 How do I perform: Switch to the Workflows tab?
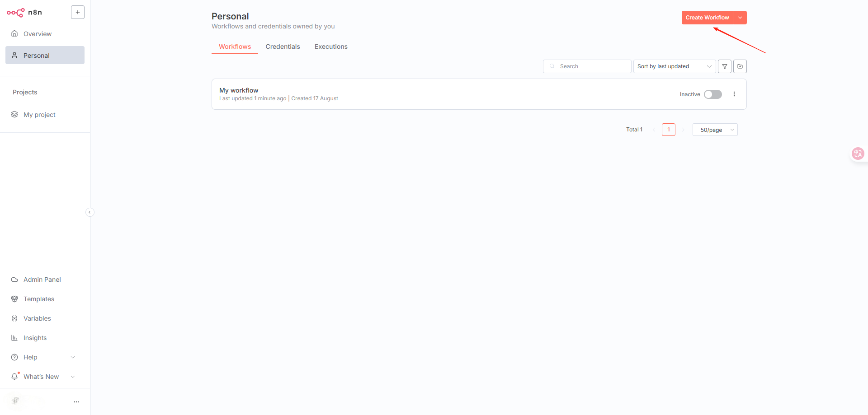click(x=235, y=47)
